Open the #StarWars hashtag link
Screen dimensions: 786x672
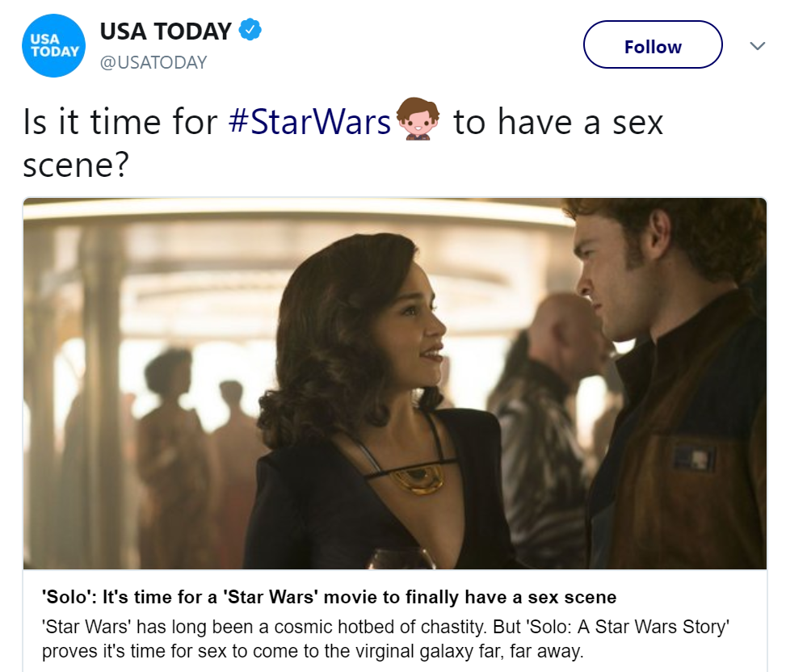point(309,122)
